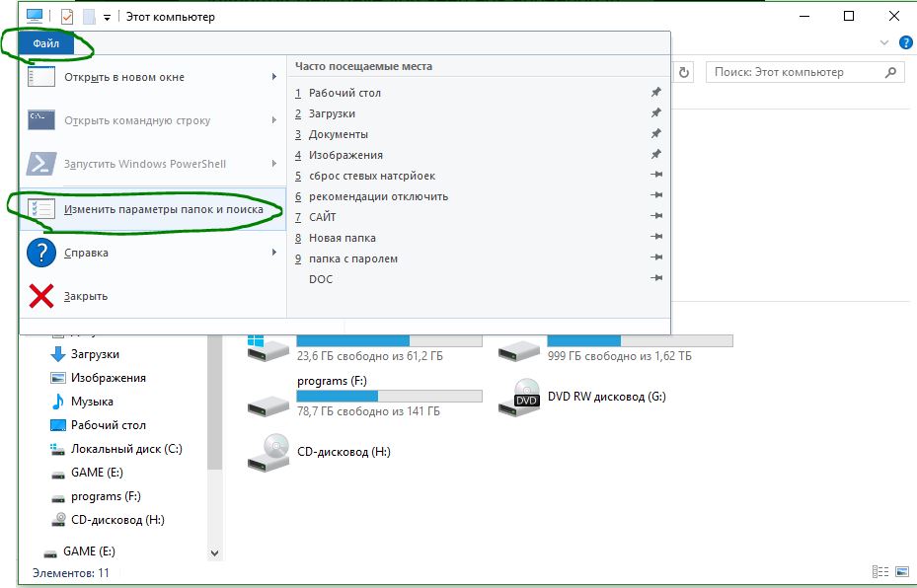Image resolution: width=917 pixels, height=588 pixels.
Task: Choose Изменить параметры папок и поиска
Action: click(x=152, y=209)
